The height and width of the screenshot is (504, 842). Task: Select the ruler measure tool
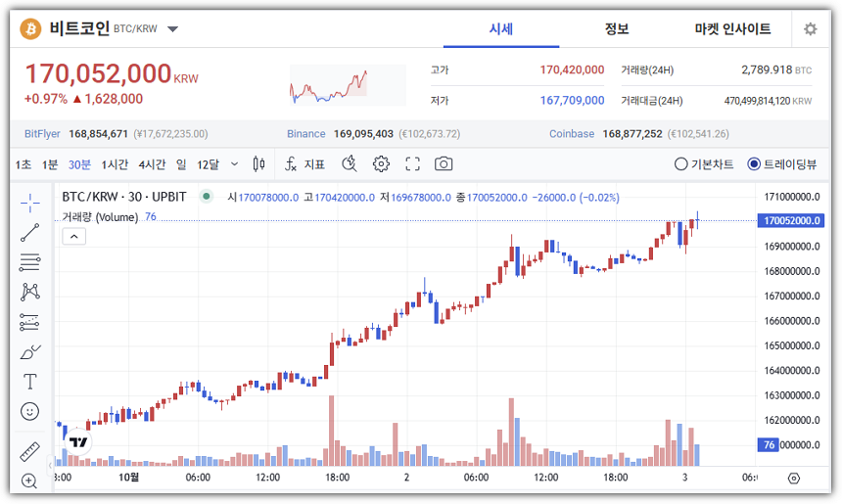(30, 451)
